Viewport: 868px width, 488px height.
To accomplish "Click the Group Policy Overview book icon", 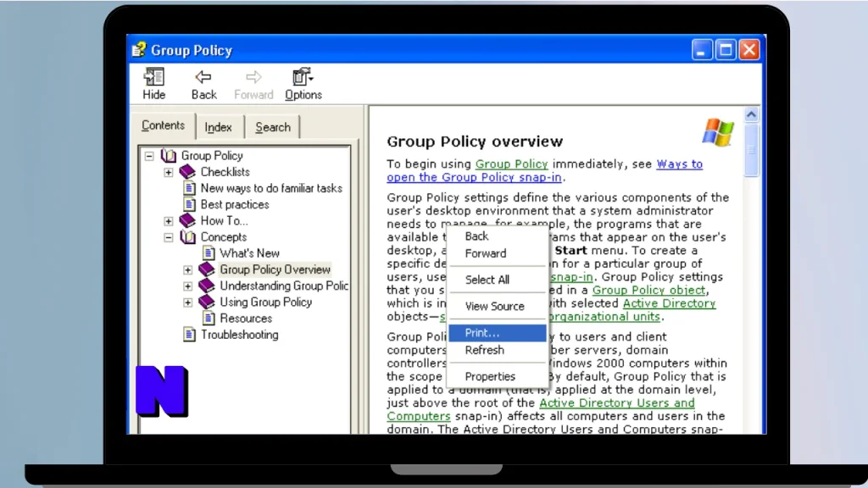I will pyautogui.click(x=207, y=269).
